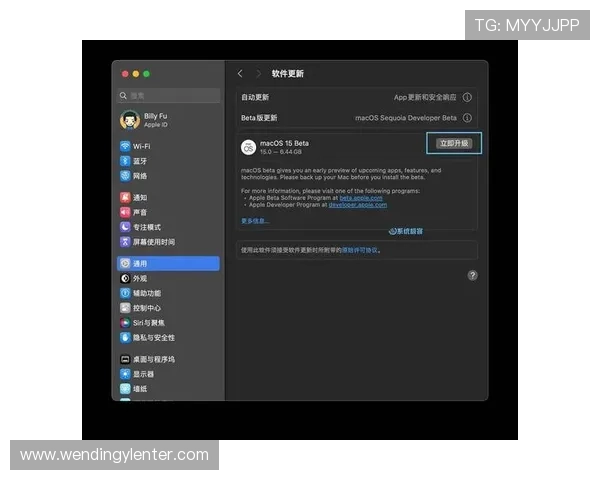Open the 原始许可协议 license link
600x480 pixels.
[x=359, y=250]
